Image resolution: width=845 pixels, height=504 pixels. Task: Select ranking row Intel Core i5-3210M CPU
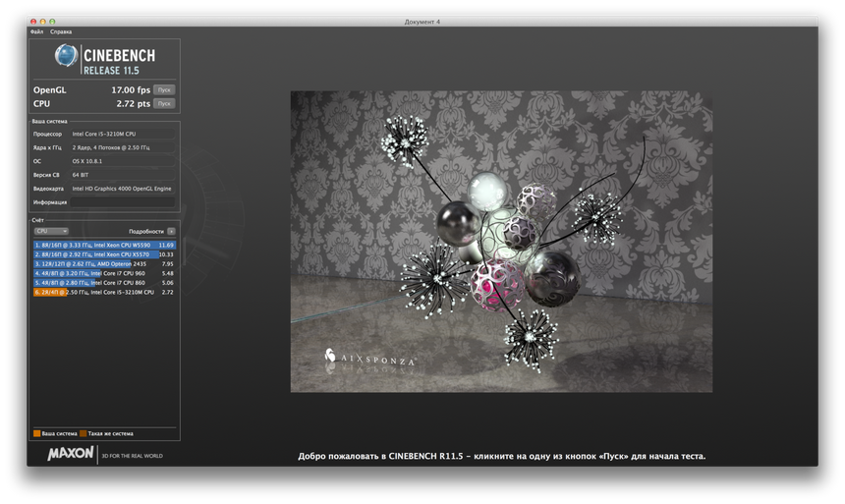point(104,292)
